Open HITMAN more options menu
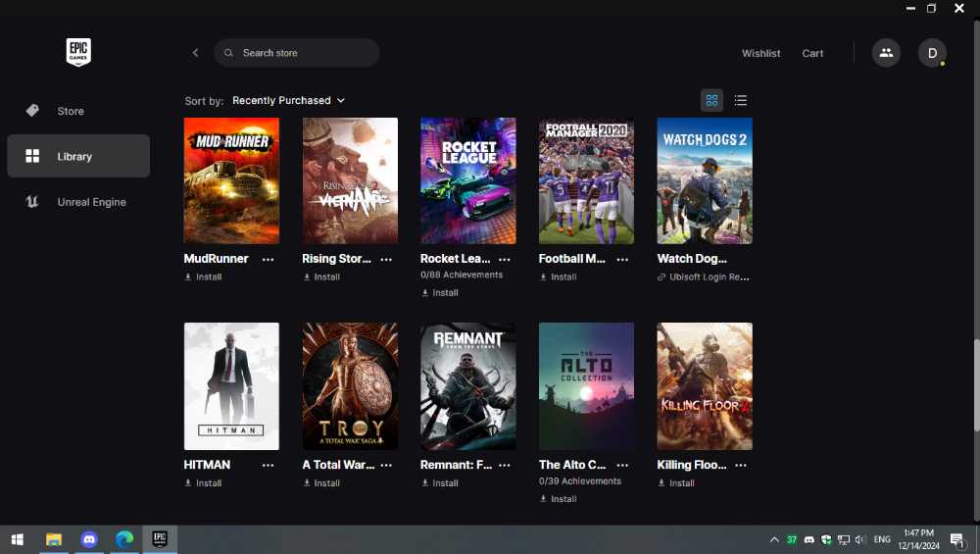The image size is (980, 554). point(269,465)
